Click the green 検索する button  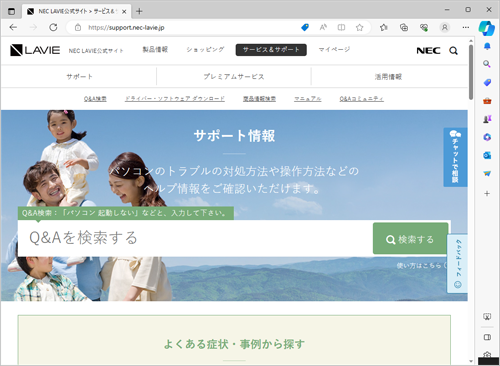coord(410,239)
